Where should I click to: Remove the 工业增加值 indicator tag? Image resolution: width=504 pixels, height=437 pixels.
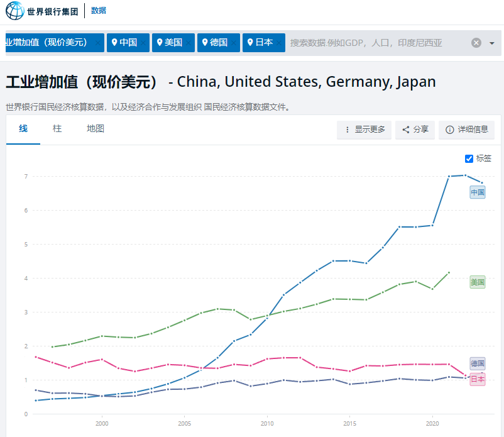(98, 43)
